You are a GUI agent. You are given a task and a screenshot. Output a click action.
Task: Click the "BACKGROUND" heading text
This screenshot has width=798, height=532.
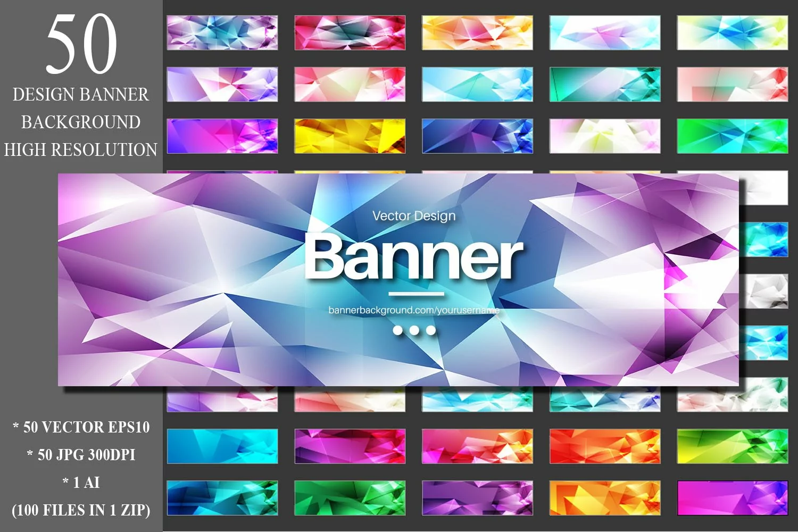point(81,122)
